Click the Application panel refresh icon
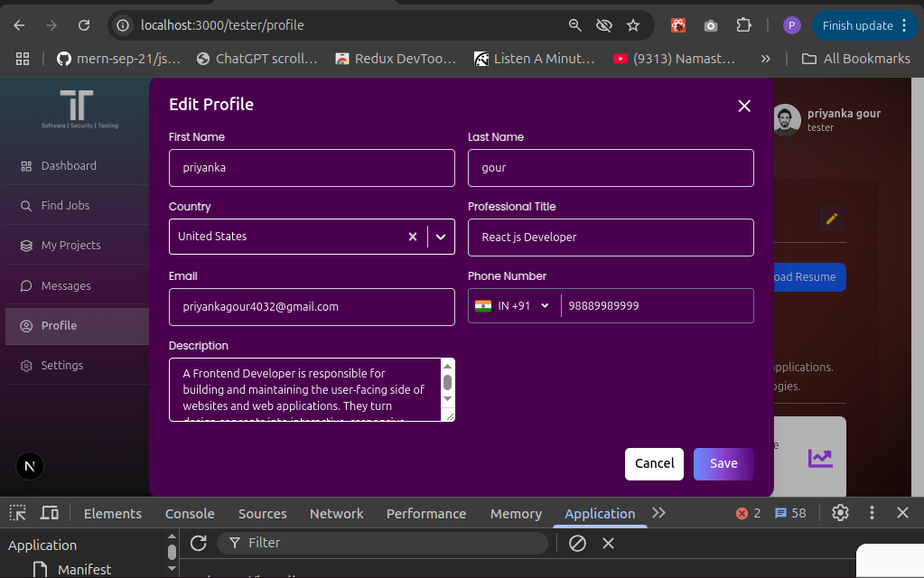Screen dimensions: 924x578 [198, 543]
